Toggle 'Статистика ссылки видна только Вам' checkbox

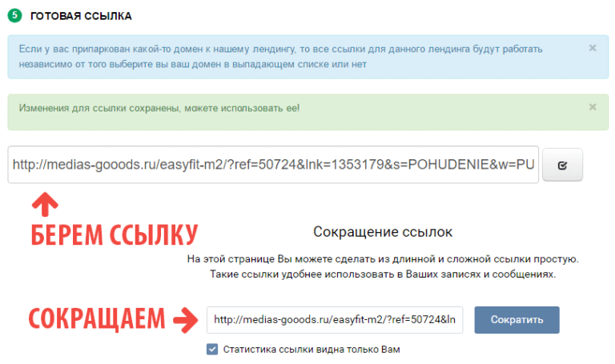coord(212,349)
